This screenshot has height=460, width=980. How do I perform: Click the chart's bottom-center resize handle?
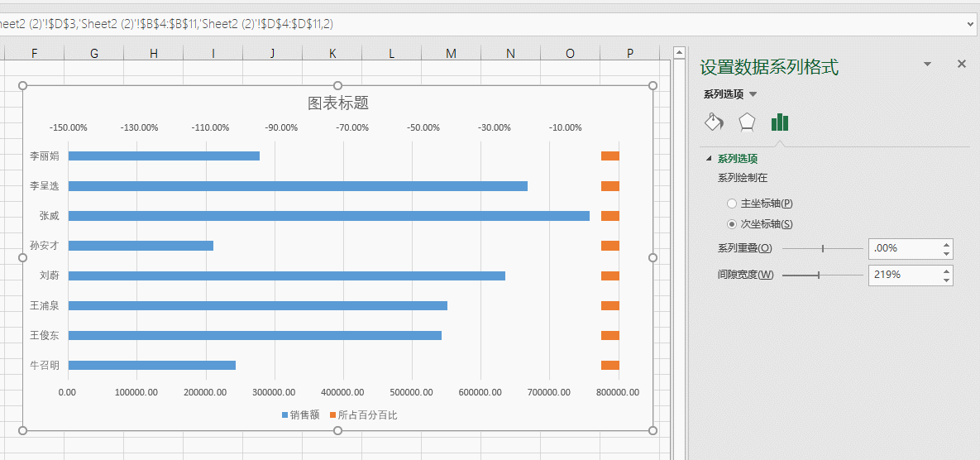point(338,430)
